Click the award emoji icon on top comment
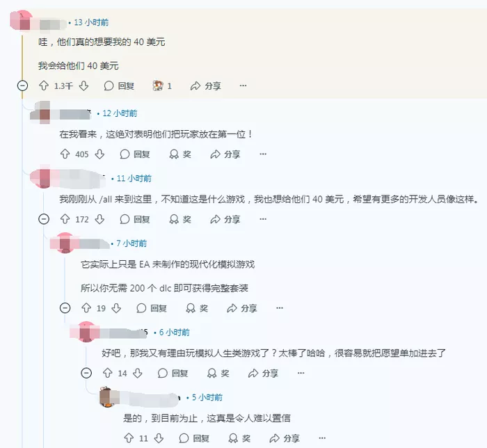Screen dimensions: 487x448 pos(158,86)
